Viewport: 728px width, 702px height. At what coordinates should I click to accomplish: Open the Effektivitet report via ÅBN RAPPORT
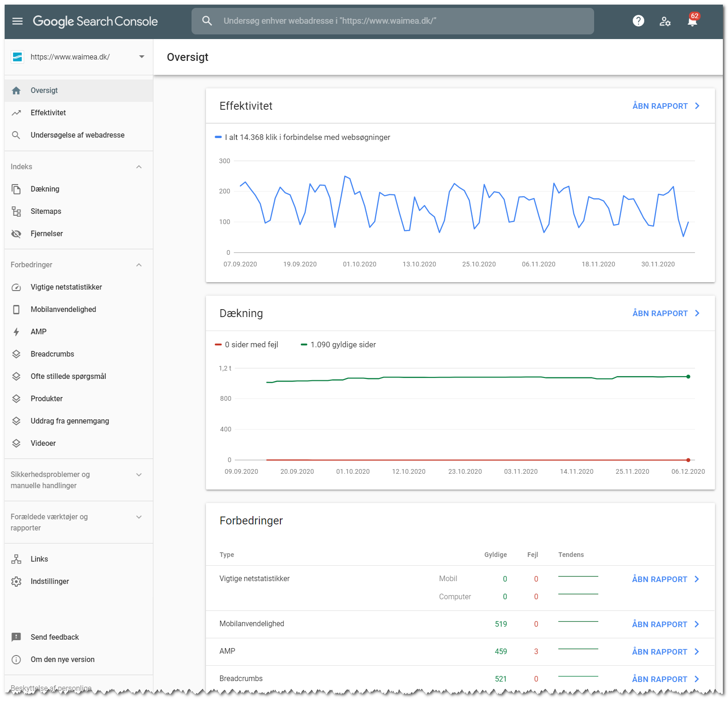666,106
